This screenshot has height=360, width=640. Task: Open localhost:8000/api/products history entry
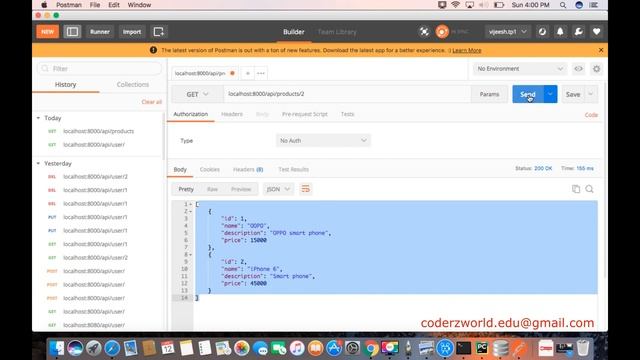(x=98, y=131)
